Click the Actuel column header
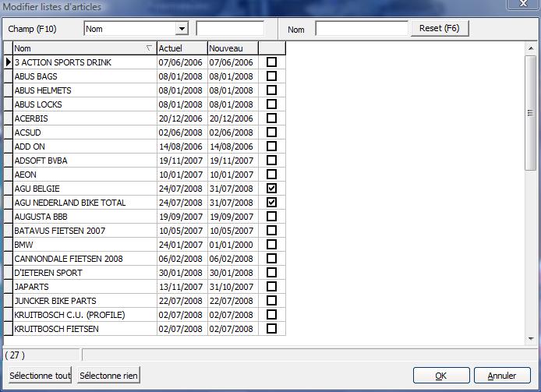This screenshot has height=392, width=541. point(182,48)
